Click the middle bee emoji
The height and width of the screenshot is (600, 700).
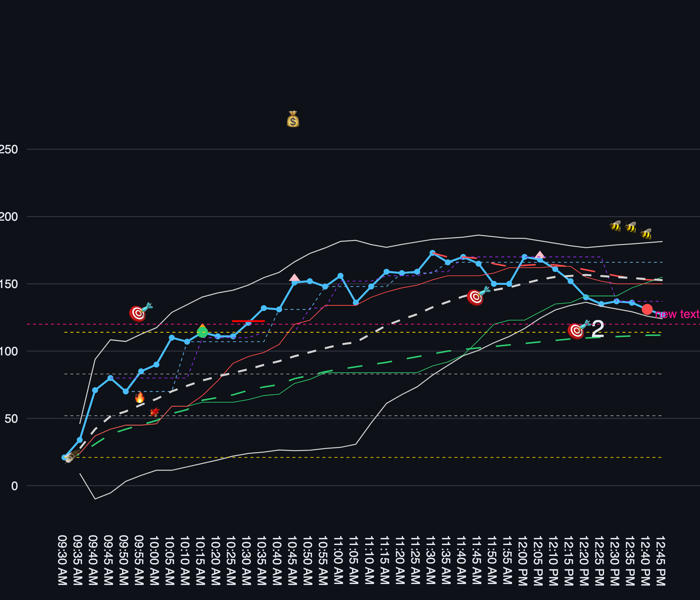[630, 227]
